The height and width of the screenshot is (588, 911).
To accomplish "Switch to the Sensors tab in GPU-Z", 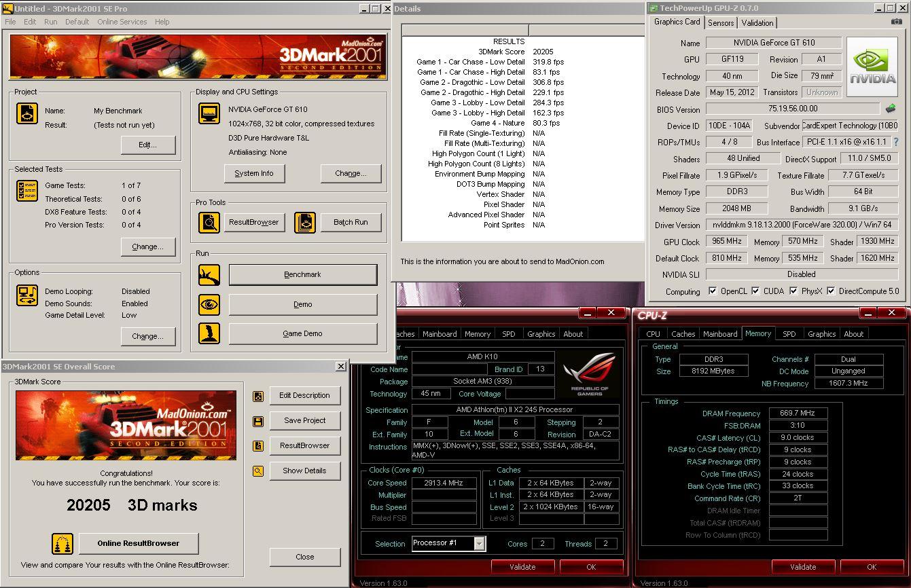I will 721,22.
